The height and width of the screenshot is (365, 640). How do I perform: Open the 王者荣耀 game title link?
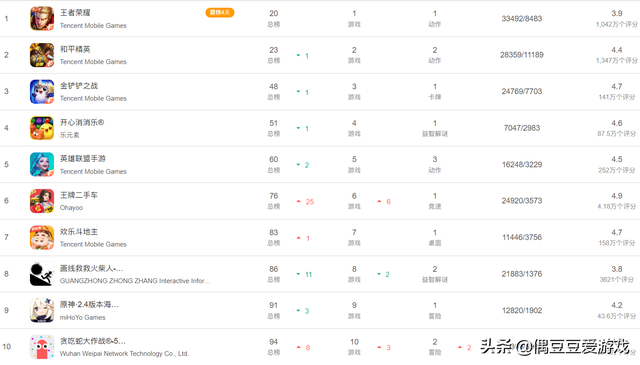pos(75,13)
